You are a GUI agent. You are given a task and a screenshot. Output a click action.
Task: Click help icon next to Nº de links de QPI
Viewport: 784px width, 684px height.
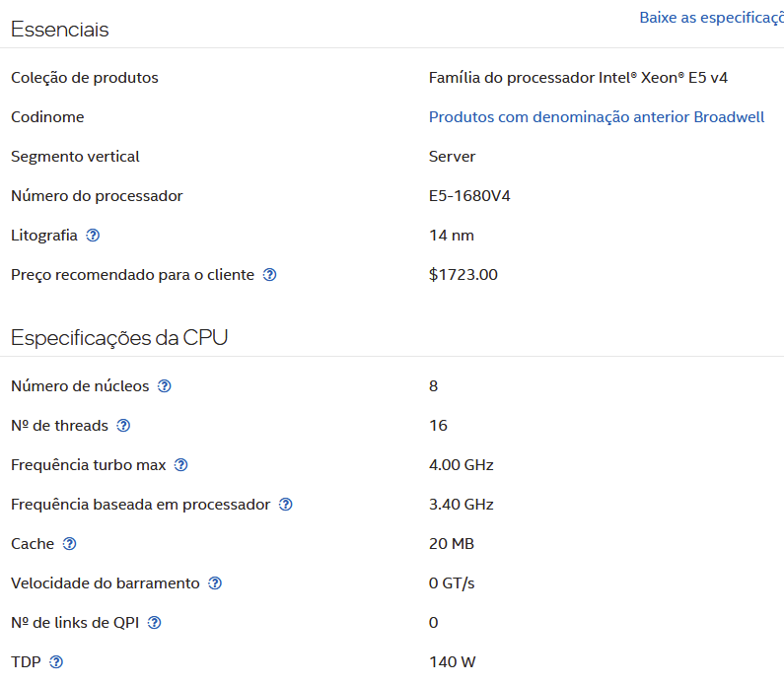tap(155, 623)
